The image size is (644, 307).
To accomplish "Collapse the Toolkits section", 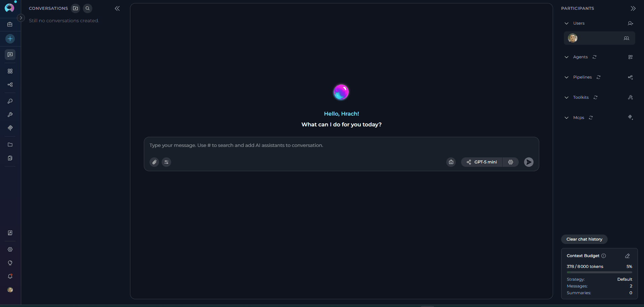I will pyautogui.click(x=567, y=97).
